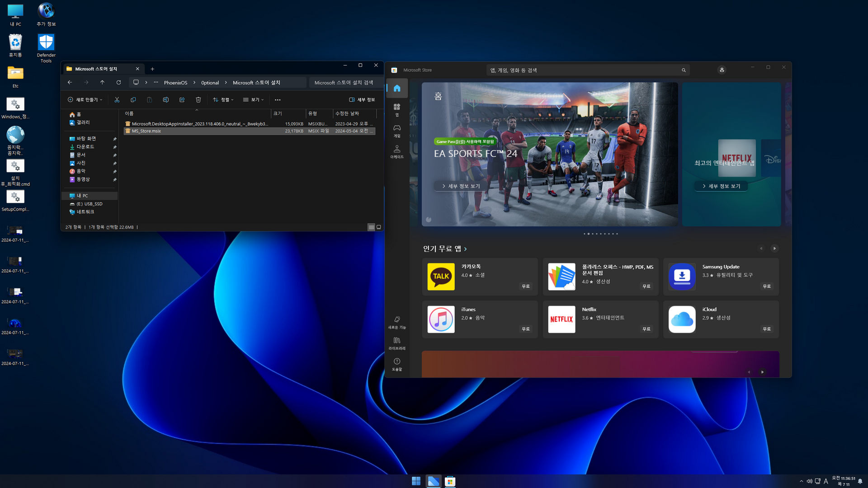
Task: Open Arcade section in Store sidebar
Action: (396, 152)
